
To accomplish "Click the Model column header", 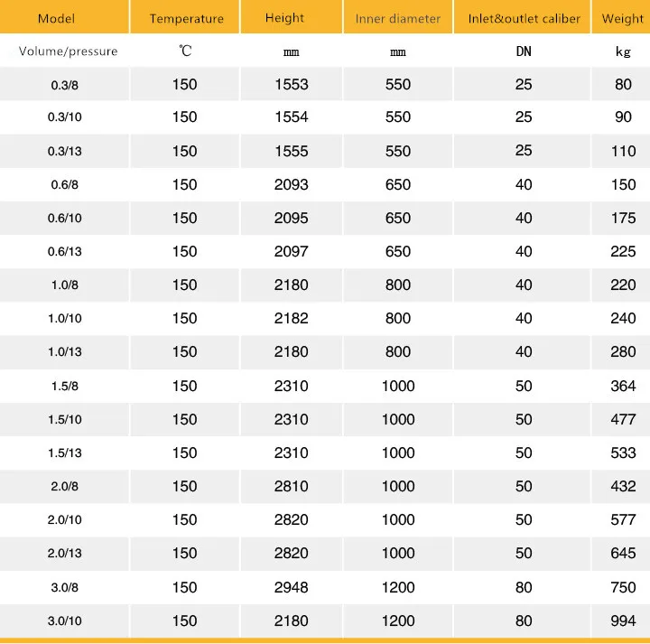I will [x=56, y=19].
